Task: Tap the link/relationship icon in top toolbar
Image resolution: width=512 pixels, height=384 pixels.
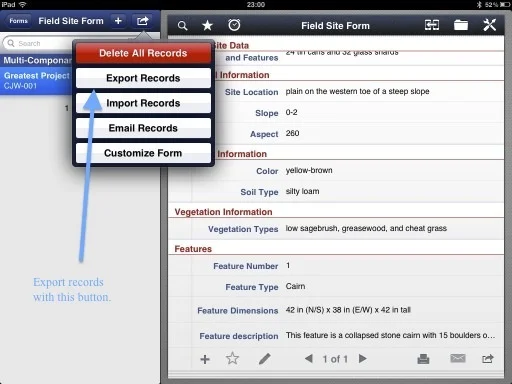Action: (x=432, y=25)
